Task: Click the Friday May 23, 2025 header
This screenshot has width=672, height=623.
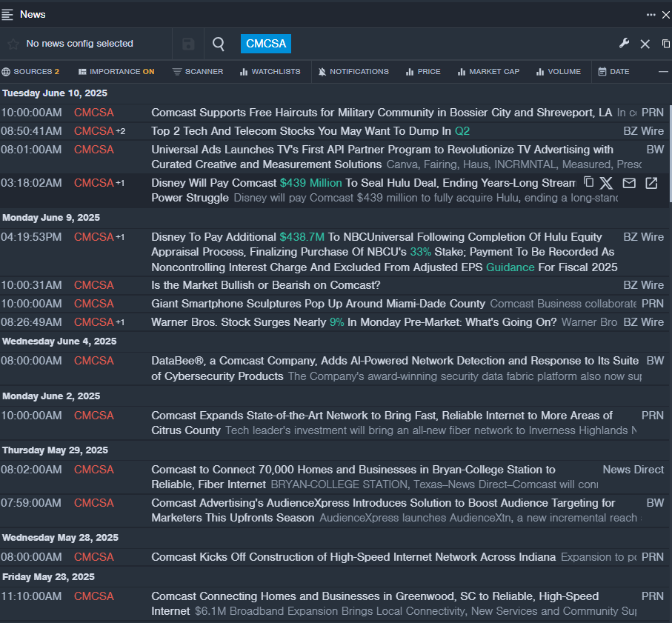Action: coord(48,577)
